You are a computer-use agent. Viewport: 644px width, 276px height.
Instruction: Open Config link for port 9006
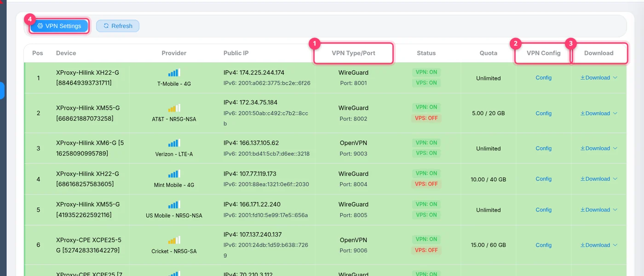(x=543, y=245)
